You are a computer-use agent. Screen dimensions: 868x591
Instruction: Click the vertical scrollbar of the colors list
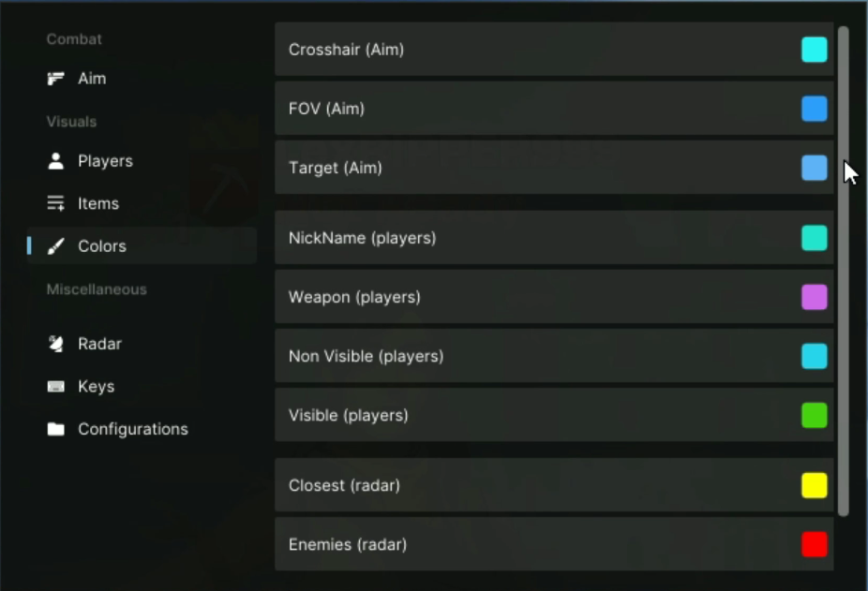click(843, 272)
